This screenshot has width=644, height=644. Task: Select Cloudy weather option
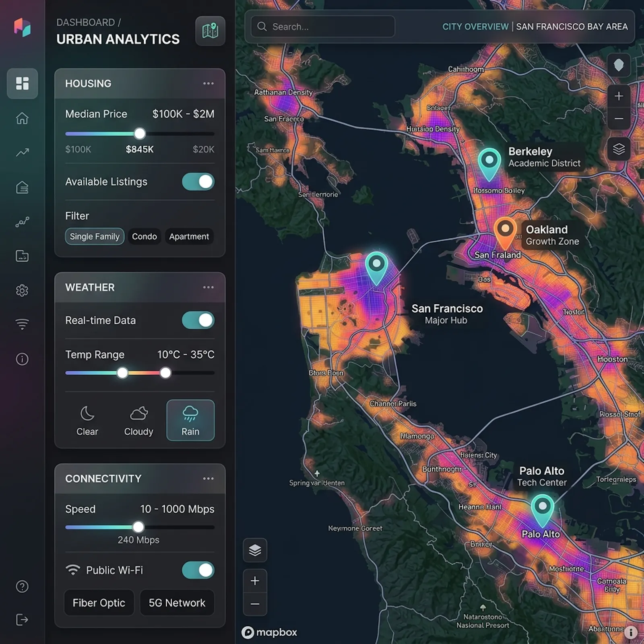(x=139, y=421)
